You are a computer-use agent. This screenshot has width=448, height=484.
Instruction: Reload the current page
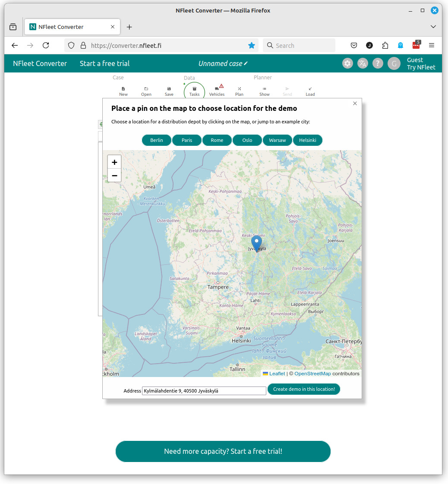(46, 46)
